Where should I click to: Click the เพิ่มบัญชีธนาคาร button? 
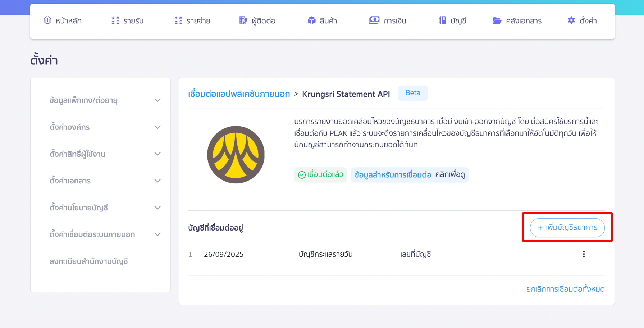click(567, 228)
